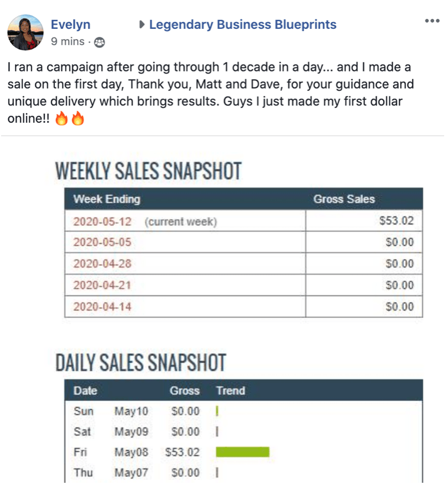Select the 2020-04-28 week row date
This screenshot has height=485, width=448.
tap(102, 264)
